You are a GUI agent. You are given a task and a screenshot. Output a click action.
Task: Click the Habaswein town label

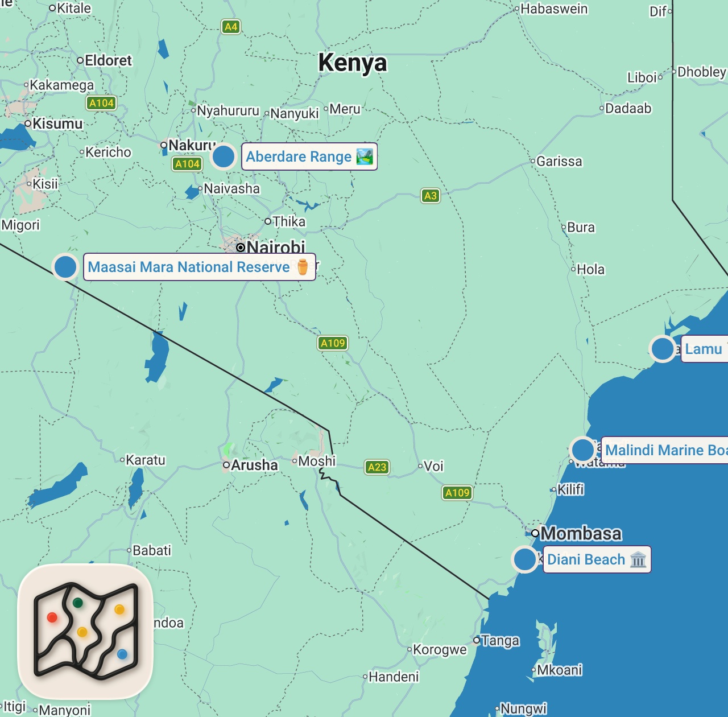pyautogui.click(x=554, y=9)
